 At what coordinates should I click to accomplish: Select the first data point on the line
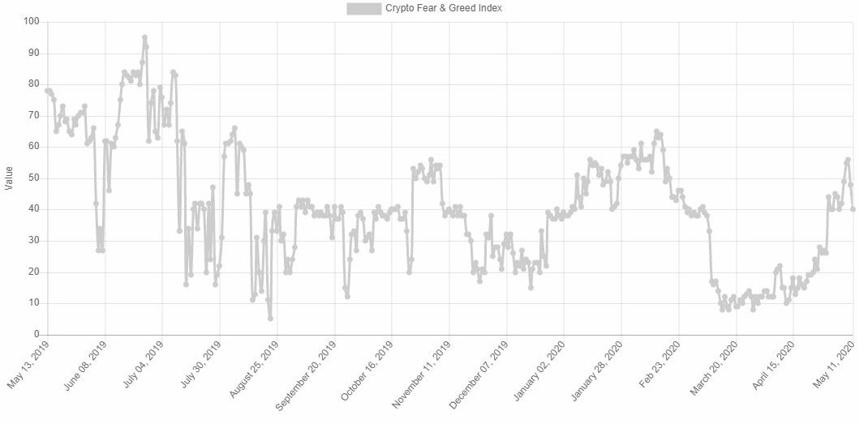click(x=47, y=91)
